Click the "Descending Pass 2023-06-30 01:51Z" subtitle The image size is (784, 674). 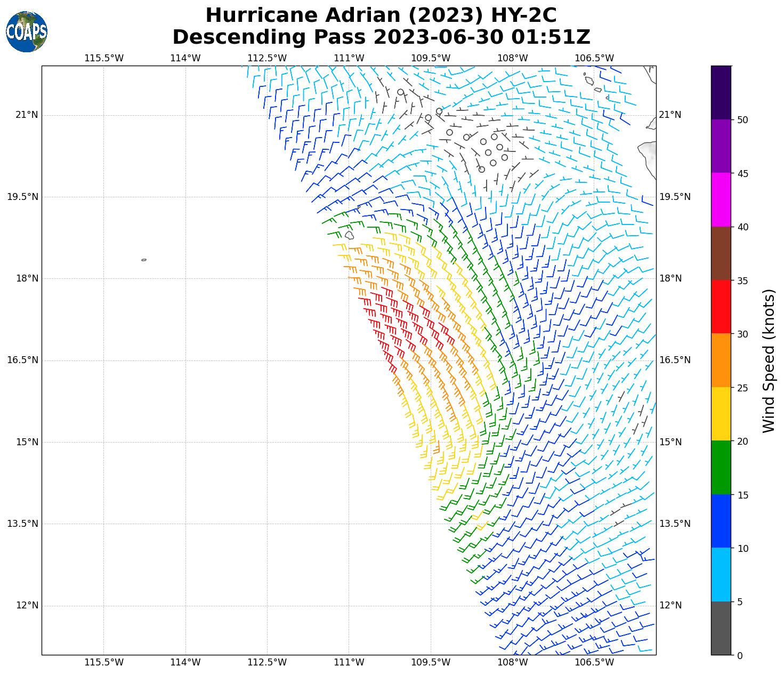coord(381,37)
